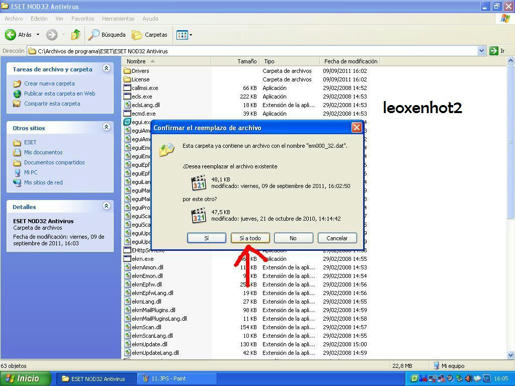Image resolution: width=515 pixels, height=386 pixels.
Task: Collapse Tareas de archivo y carpeta panel
Action: pos(106,68)
